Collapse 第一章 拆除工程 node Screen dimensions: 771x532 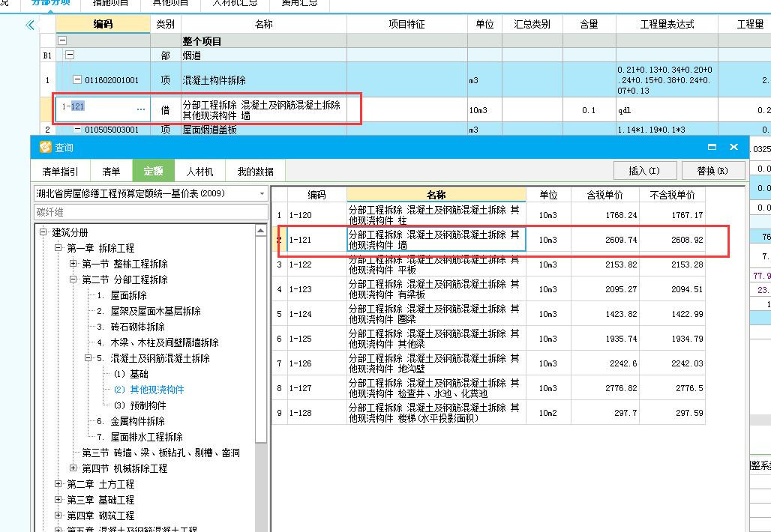(x=58, y=247)
